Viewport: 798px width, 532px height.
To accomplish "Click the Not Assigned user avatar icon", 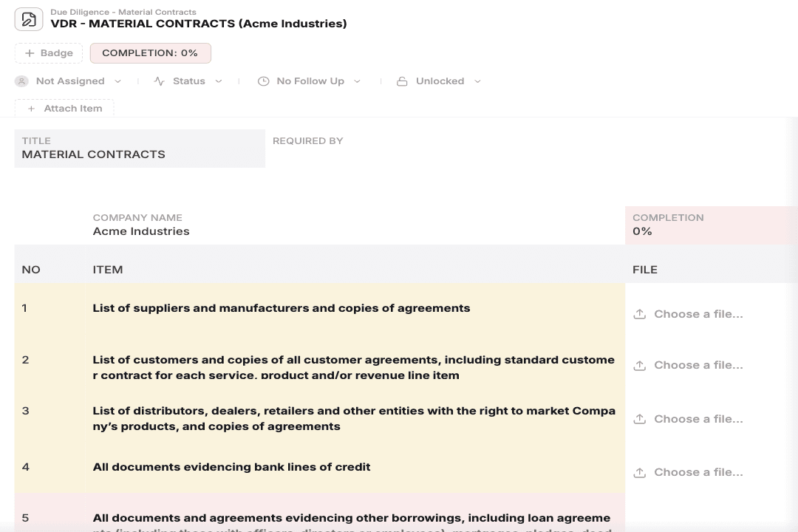I will coord(21,81).
